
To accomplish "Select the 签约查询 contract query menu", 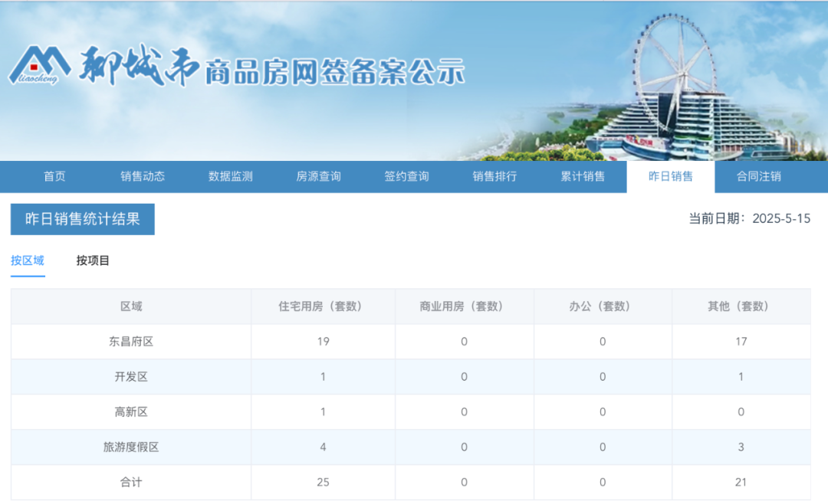I will (409, 176).
